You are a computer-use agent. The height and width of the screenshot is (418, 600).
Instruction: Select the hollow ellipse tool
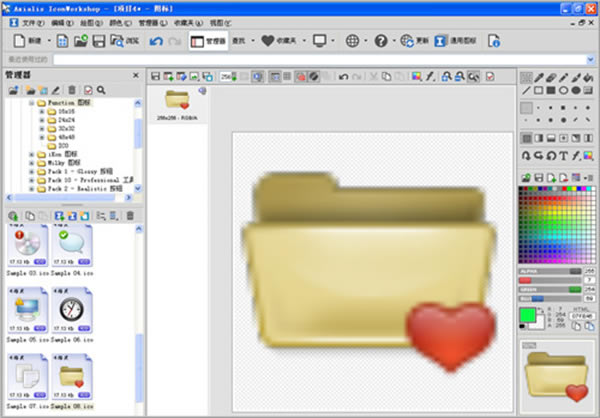pos(563,90)
